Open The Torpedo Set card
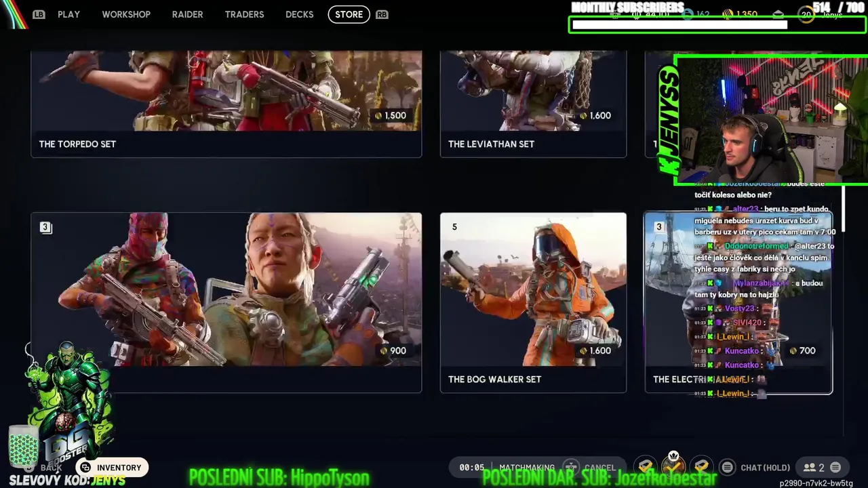The image size is (868, 488). pyautogui.click(x=226, y=104)
